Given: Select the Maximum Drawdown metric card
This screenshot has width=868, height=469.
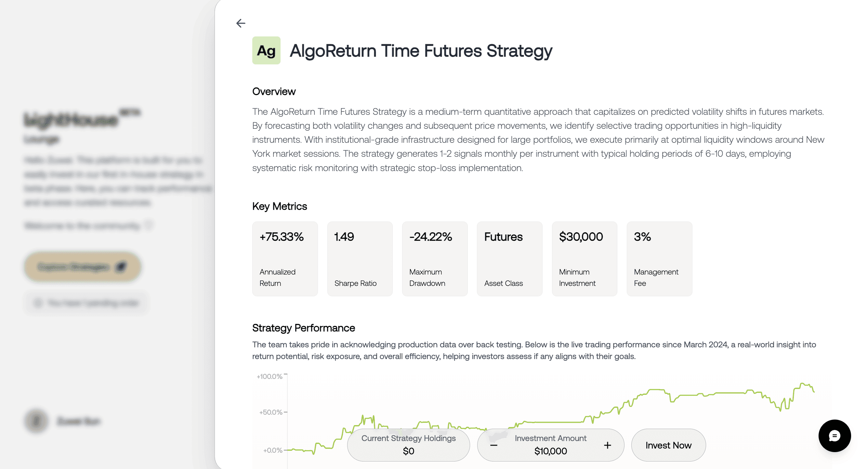Looking at the screenshot, I should (434, 259).
